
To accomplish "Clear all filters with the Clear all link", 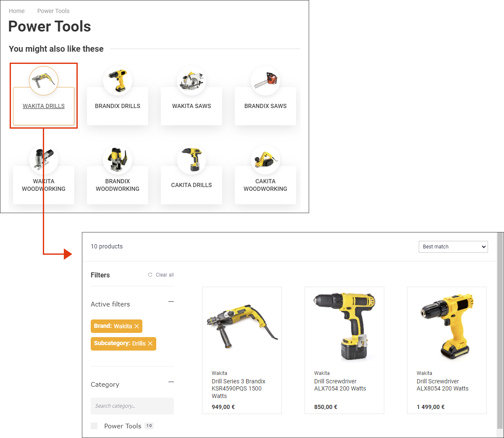I will [x=164, y=274].
